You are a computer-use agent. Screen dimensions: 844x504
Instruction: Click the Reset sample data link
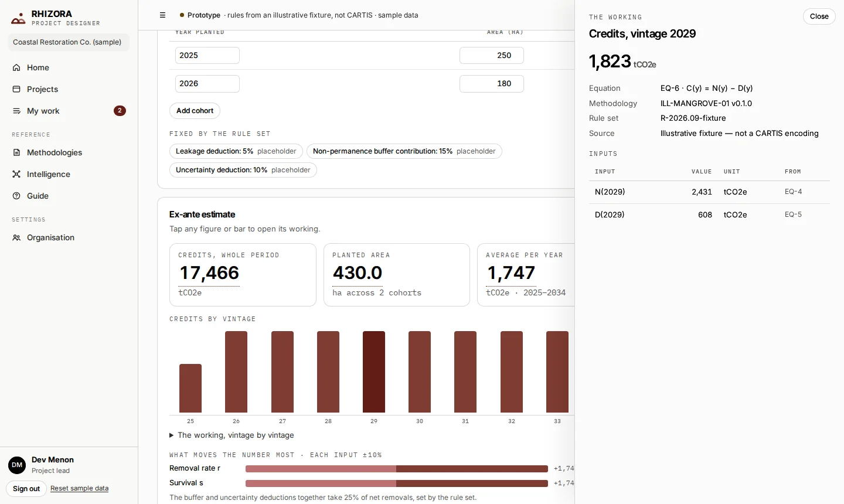coord(79,488)
